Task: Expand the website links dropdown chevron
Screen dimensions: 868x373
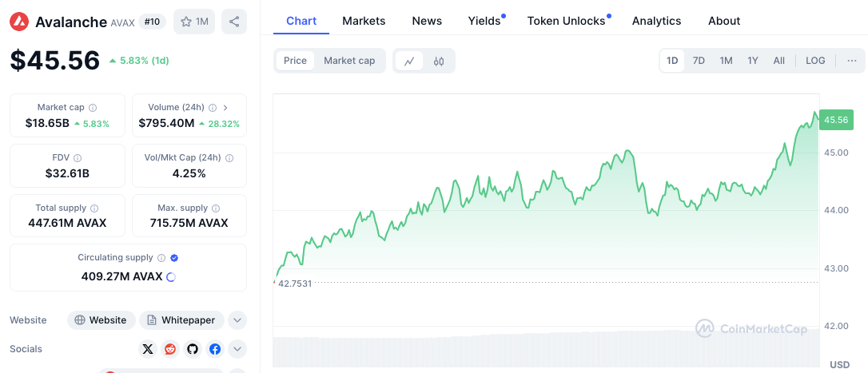Action: point(237,320)
